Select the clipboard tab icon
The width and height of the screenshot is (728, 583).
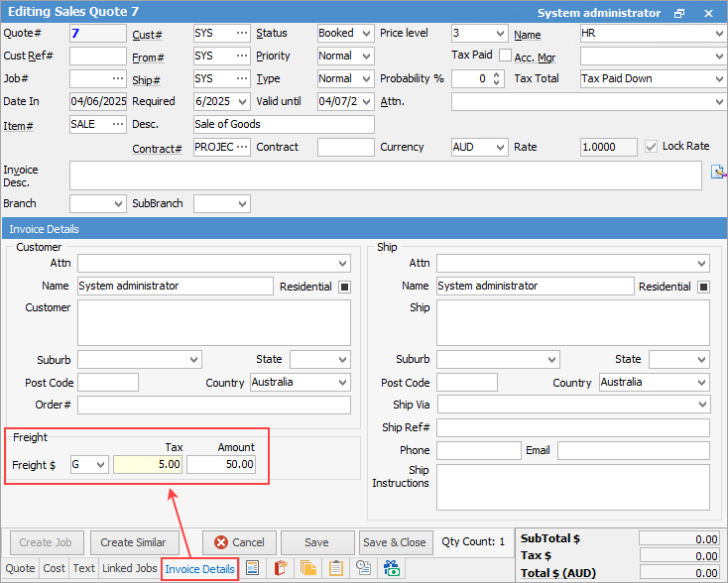pos(336,568)
